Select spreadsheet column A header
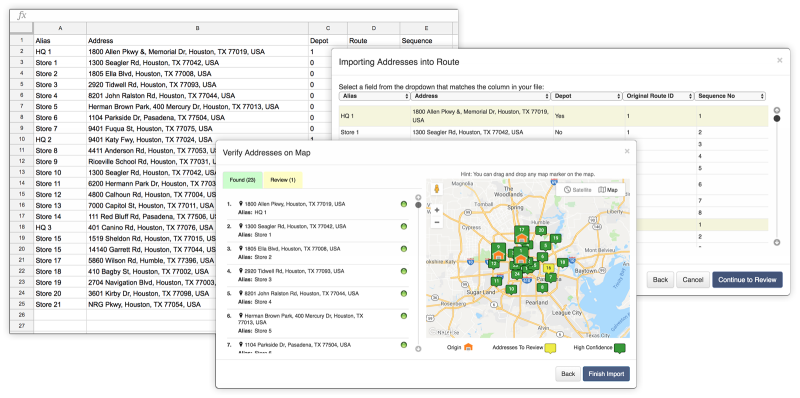 click(x=60, y=28)
